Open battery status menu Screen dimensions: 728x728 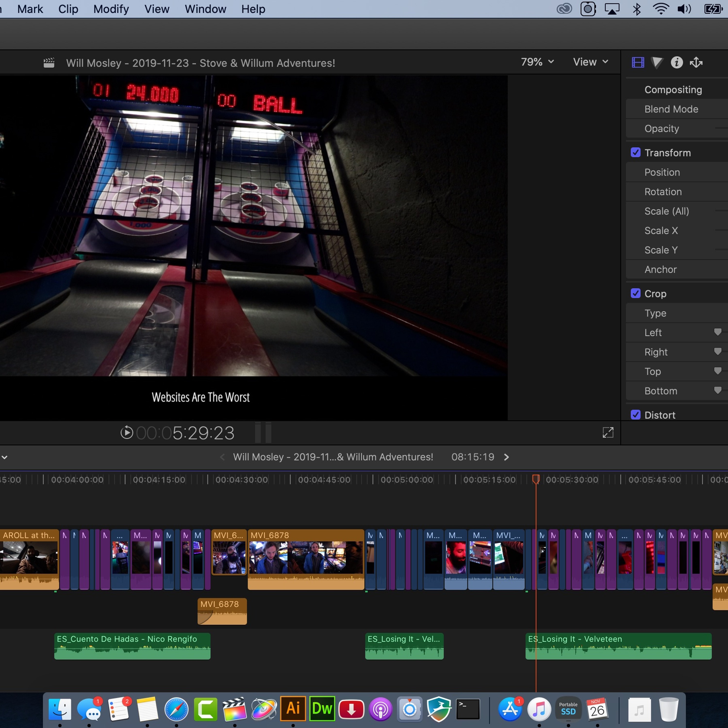(713, 9)
